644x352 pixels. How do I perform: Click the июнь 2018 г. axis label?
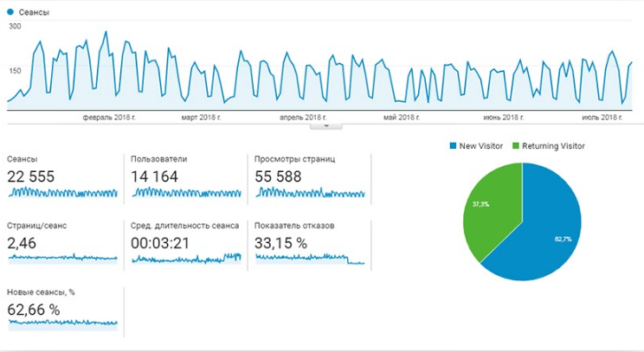click(x=504, y=118)
